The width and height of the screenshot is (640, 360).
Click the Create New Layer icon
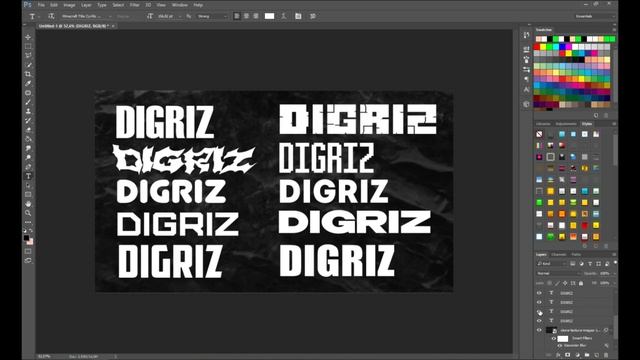click(x=596, y=355)
